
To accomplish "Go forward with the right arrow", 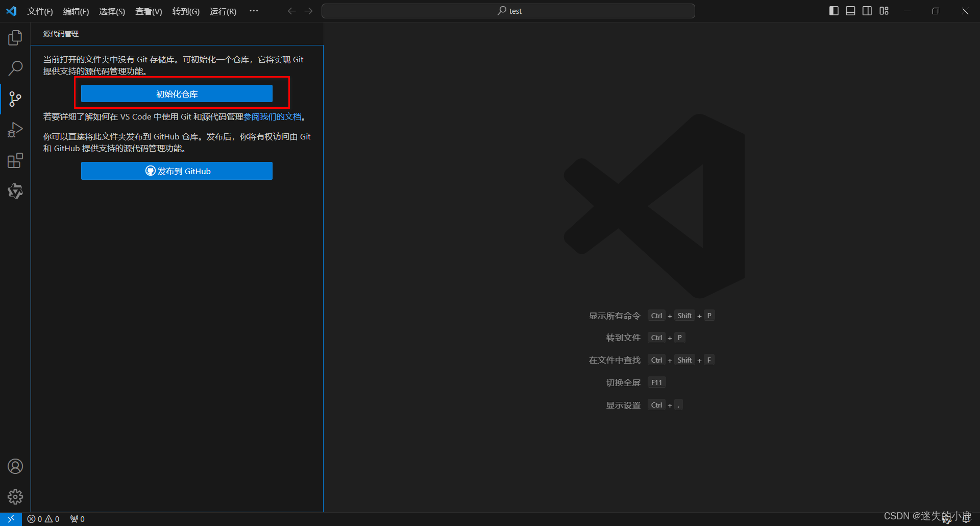I will 308,11.
